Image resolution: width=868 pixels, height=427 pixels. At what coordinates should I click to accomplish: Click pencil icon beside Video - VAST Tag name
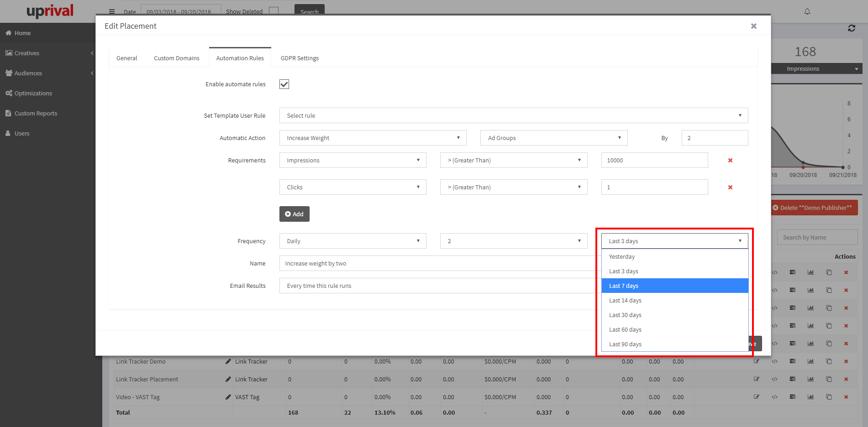pyautogui.click(x=228, y=397)
